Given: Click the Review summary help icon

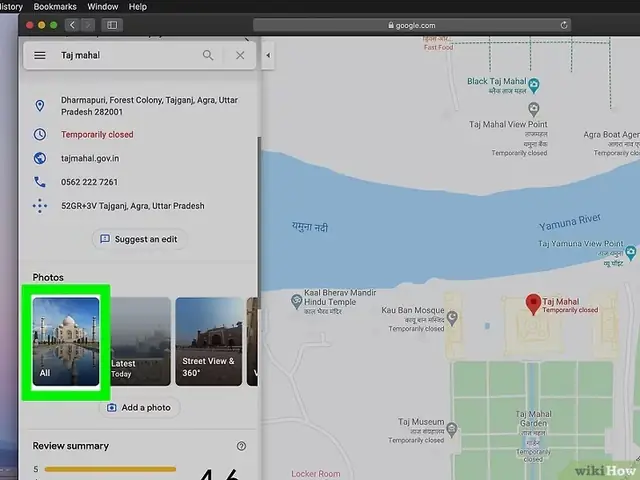Looking at the screenshot, I should (241, 446).
